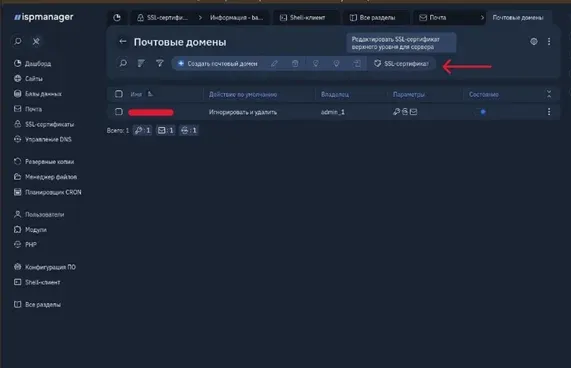Click the delete trash toolbar icon
The width and height of the screenshot is (571, 368).
[x=295, y=63]
